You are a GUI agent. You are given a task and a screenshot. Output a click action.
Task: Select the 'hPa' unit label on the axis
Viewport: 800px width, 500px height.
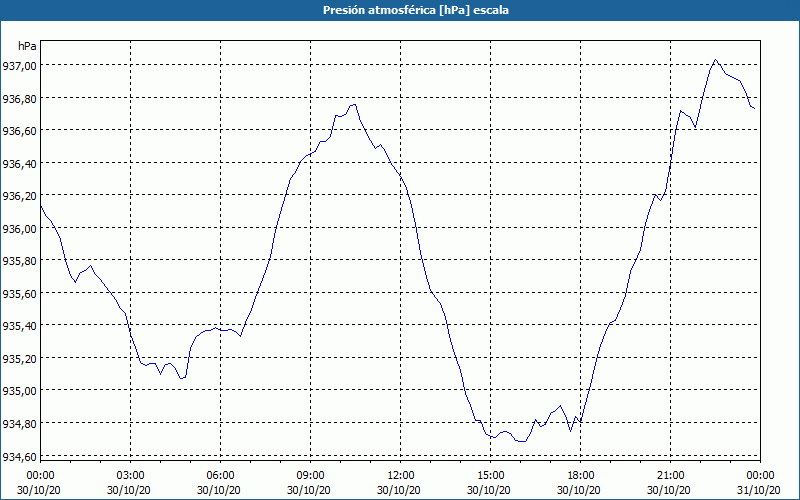click(x=27, y=46)
